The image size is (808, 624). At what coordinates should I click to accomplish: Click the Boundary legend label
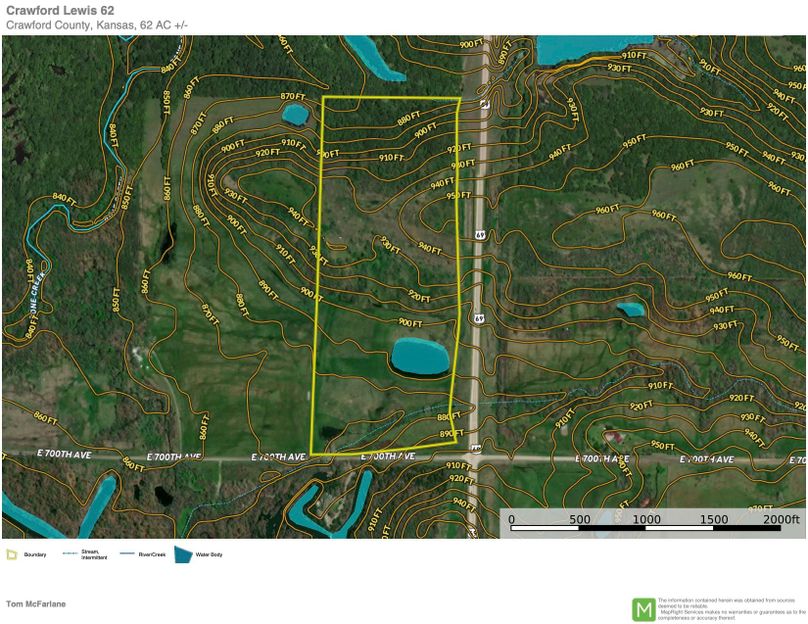point(35,554)
